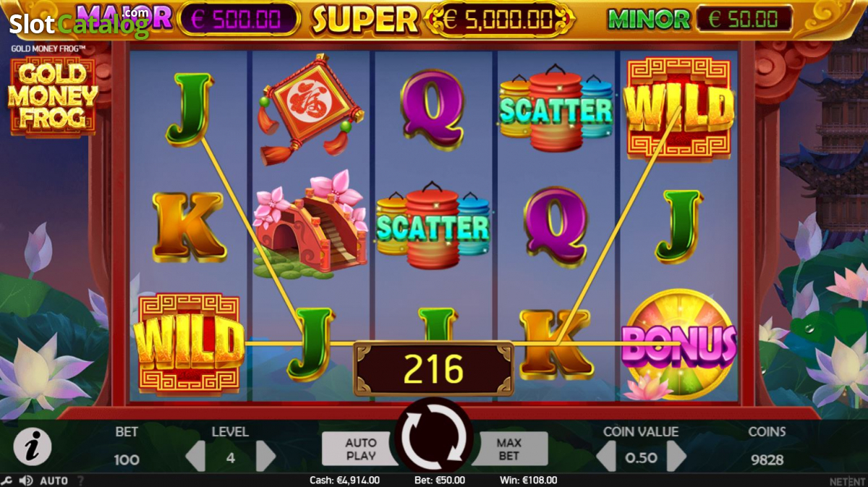
Task: Select the Scatter lanterns on reel four
Action: click(556, 108)
